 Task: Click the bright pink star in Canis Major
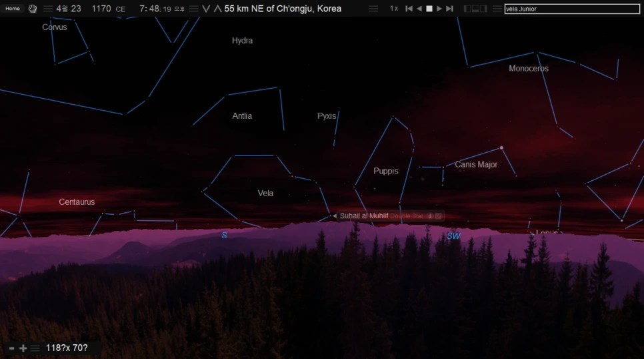tap(501, 147)
